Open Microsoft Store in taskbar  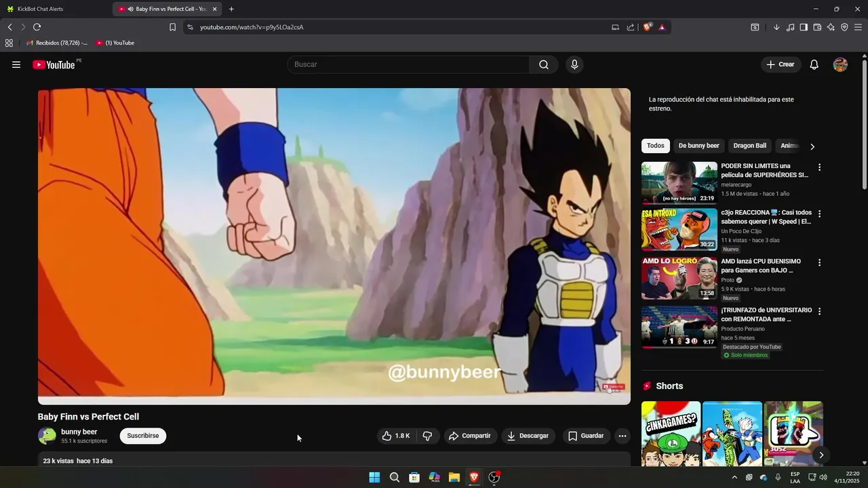point(414,477)
